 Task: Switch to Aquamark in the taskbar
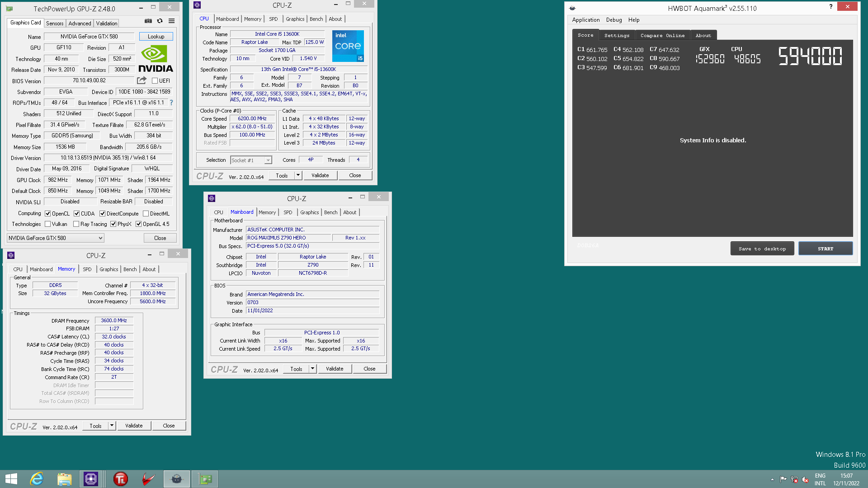pyautogui.click(x=177, y=479)
